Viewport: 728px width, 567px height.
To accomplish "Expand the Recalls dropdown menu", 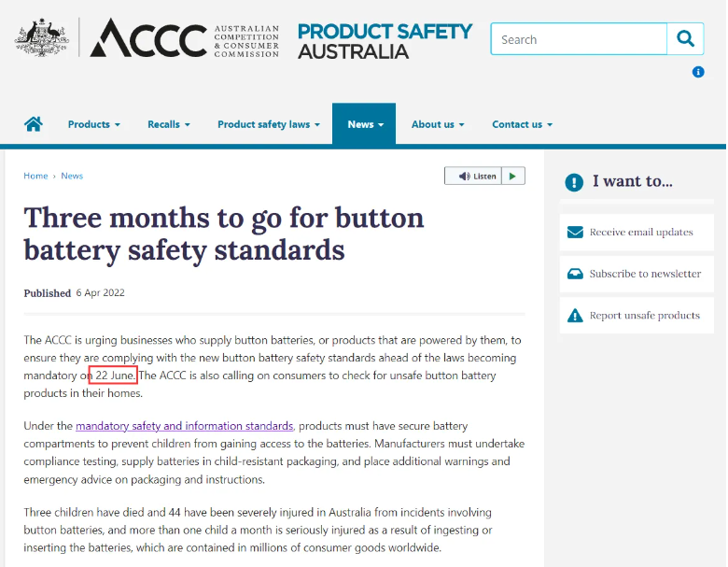I will coord(169,124).
